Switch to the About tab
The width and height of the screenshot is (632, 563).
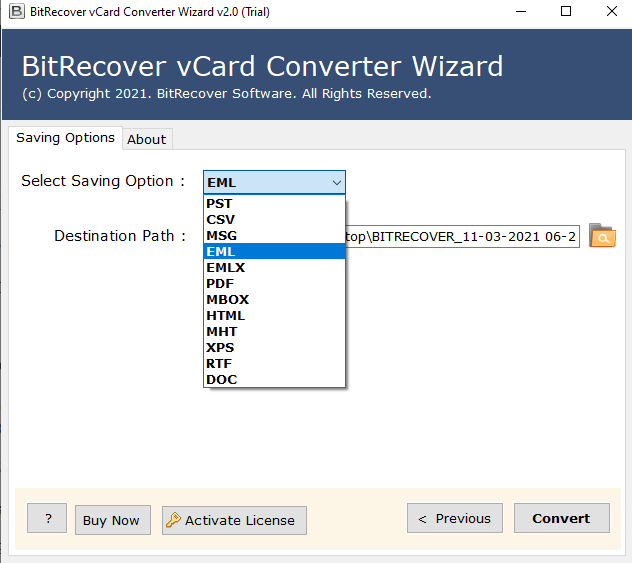146,139
